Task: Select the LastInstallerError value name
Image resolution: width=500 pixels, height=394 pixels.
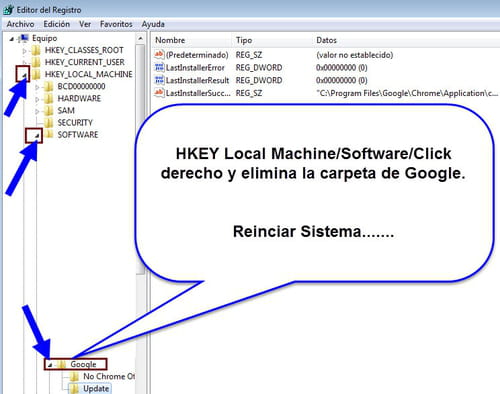Action: [195, 67]
